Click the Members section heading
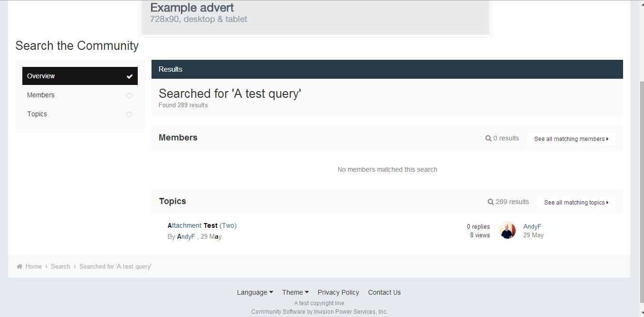Viewport: 644px width, 317px height. tap(178, 138)
